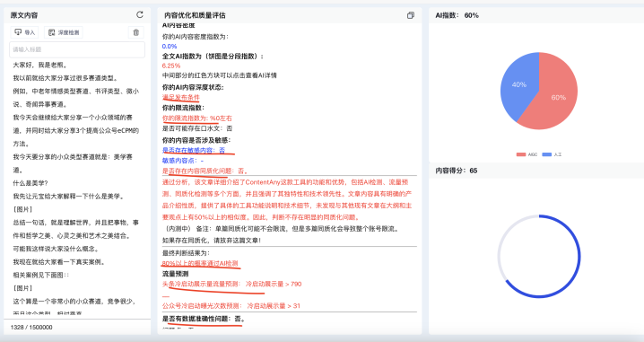Screen dimensions: 644x342
Task: Click 相关案例见下面图 line
Action: [40, 275]
